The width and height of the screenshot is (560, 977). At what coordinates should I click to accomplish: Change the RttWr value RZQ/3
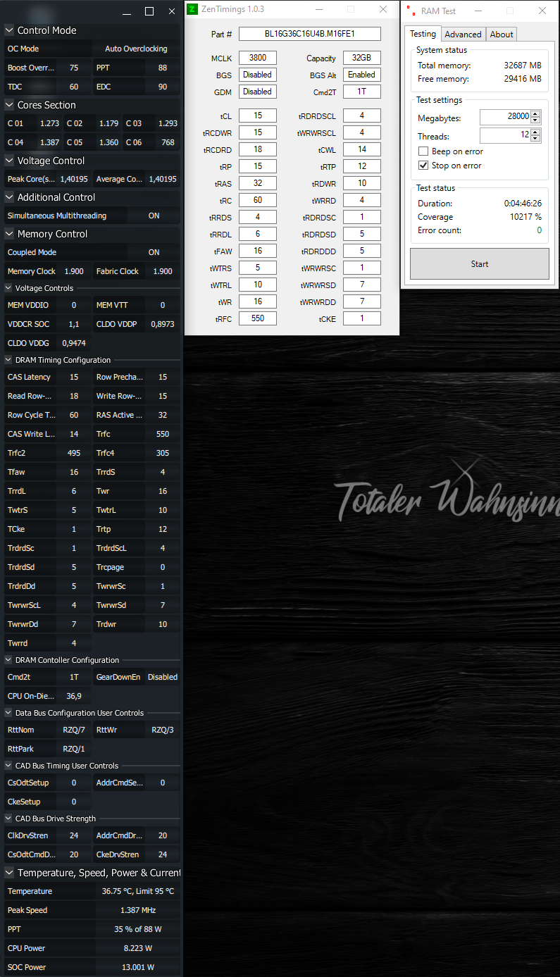(163, 730)
